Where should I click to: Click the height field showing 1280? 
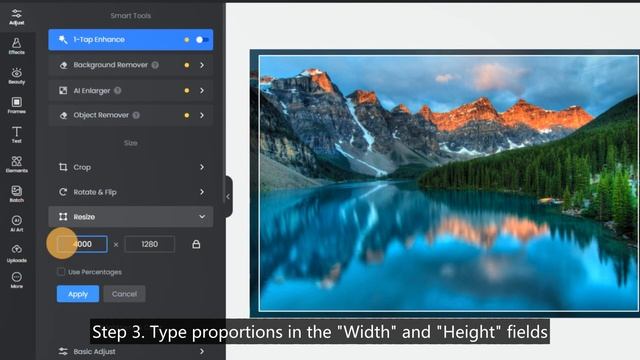tap(149, 244)
